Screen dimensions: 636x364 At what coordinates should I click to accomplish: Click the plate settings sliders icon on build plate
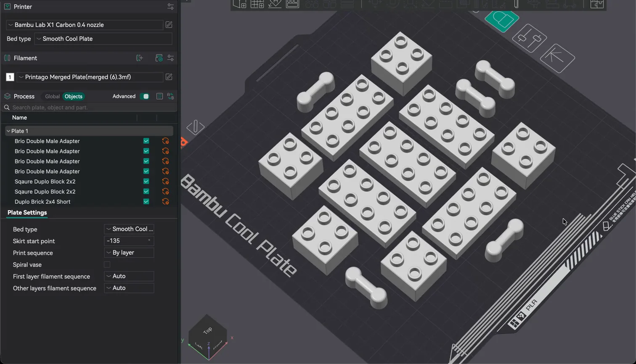point(530,38)
